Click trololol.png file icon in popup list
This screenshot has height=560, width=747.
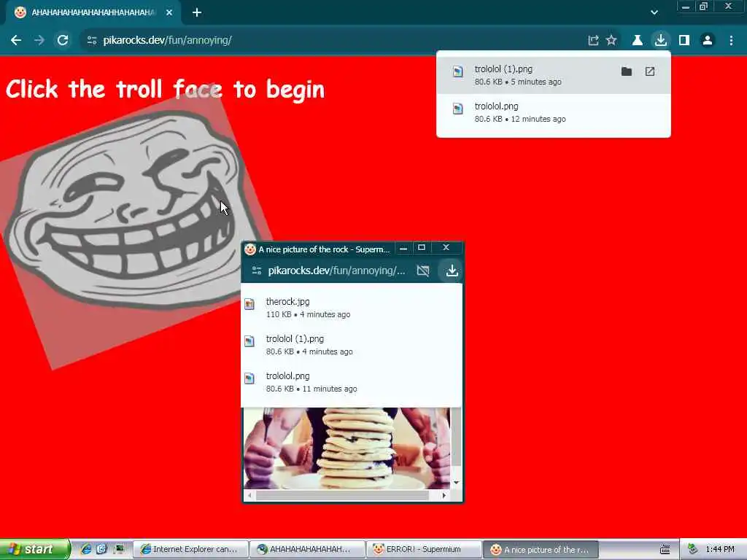[x=249, y=378]
